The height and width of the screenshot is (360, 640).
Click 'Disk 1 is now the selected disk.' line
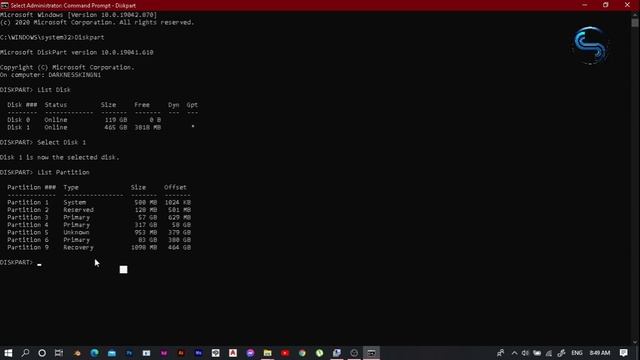pos(60,157)
